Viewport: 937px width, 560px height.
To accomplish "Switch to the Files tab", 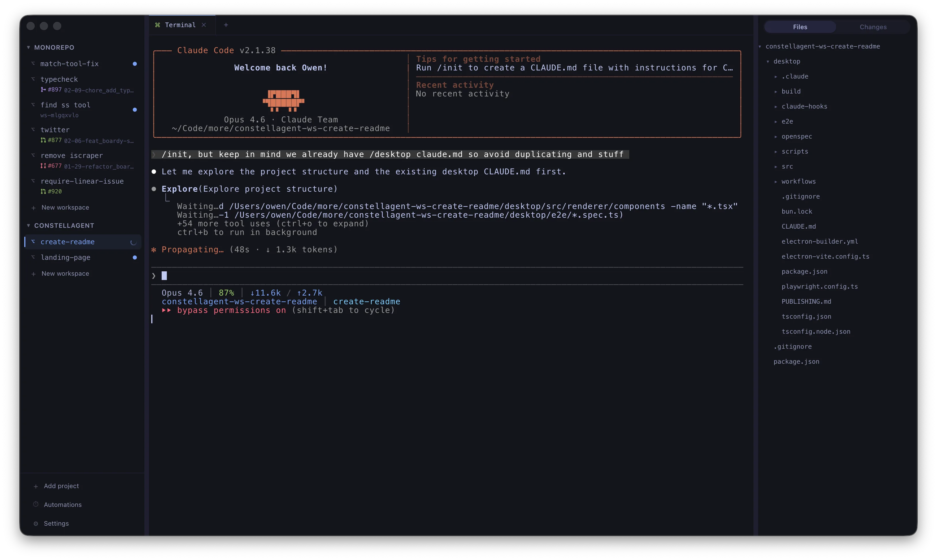I will click(800, 27).
